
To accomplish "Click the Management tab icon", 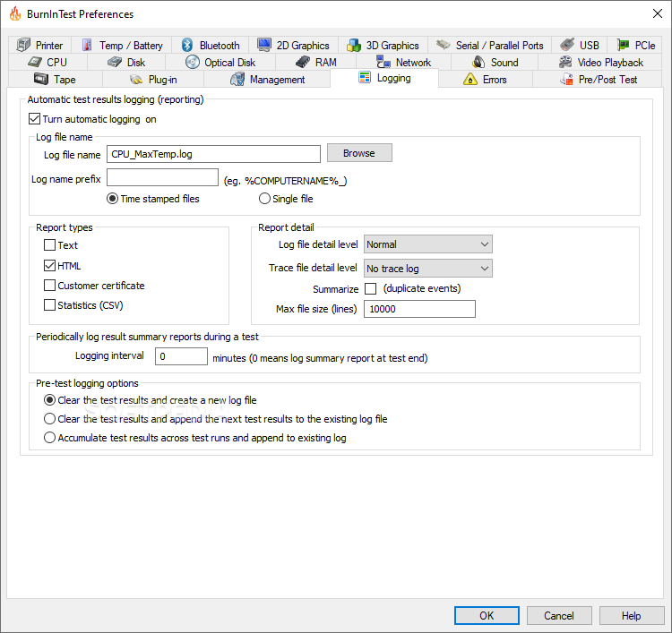I will pyautogui.click(x=237, y=79).
